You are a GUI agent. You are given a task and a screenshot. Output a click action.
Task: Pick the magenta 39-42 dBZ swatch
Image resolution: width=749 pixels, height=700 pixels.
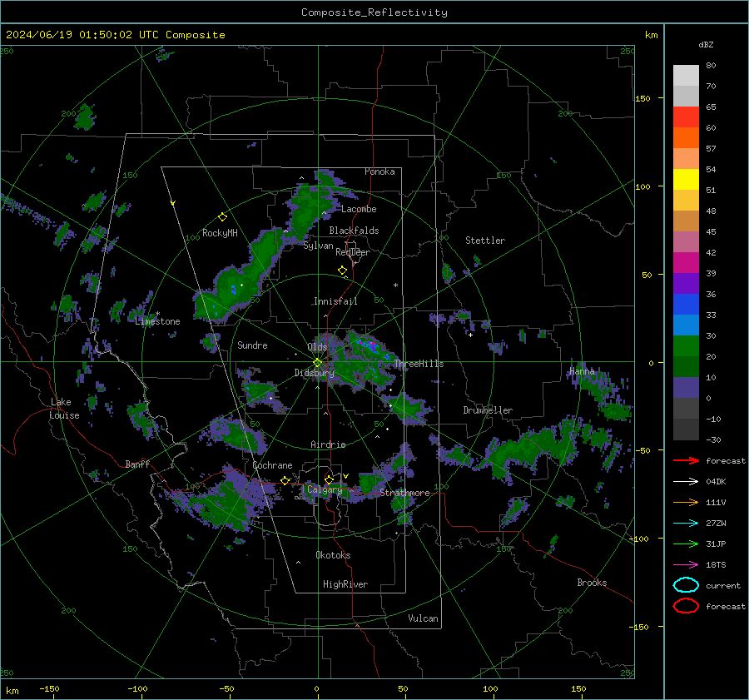pos(686,262)
